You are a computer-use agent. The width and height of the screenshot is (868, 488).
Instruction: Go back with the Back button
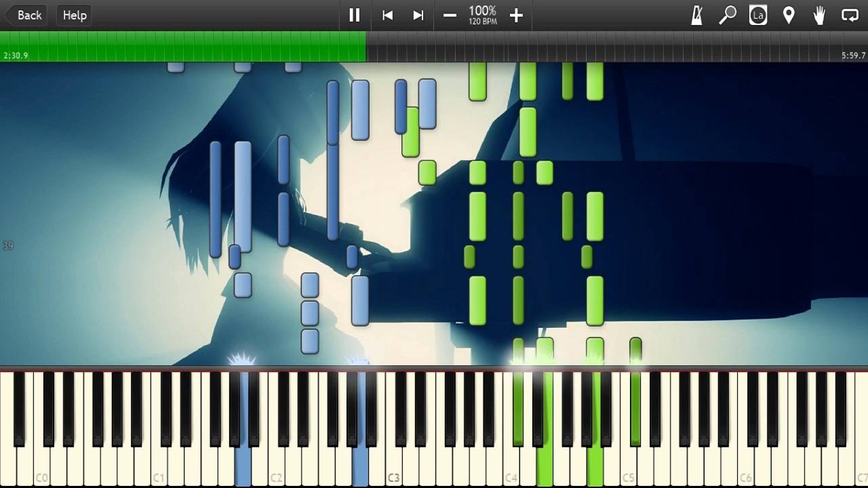pos(26,15)
